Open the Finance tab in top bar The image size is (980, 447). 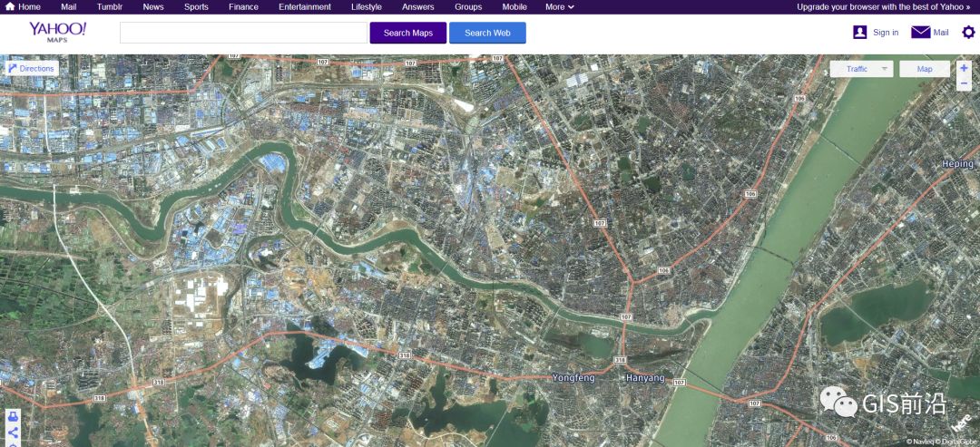click(243, 7)
